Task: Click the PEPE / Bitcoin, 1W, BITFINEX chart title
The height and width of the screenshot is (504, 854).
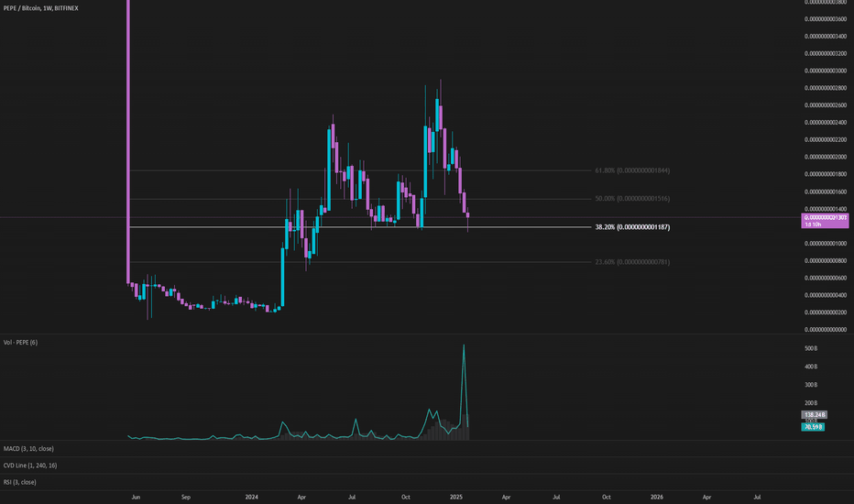Action: tap(41, 8)
